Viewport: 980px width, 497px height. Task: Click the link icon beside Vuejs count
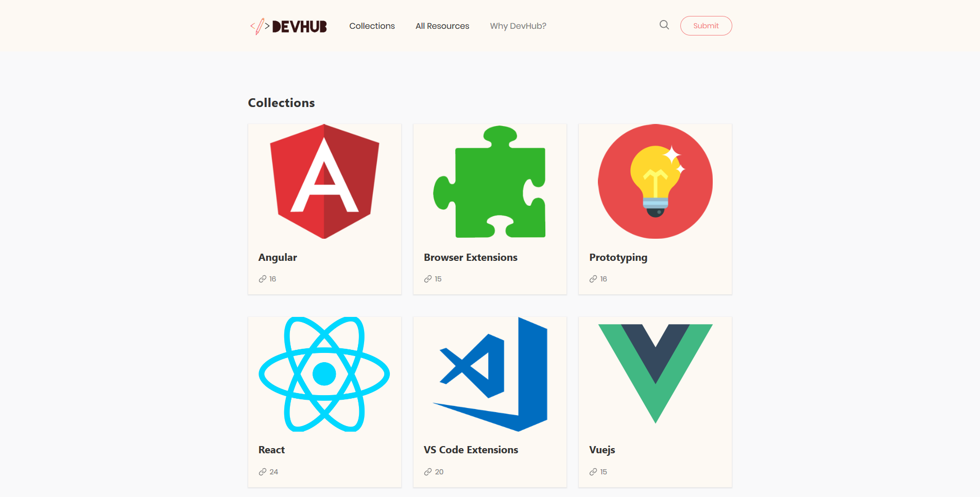pos(593,471)
